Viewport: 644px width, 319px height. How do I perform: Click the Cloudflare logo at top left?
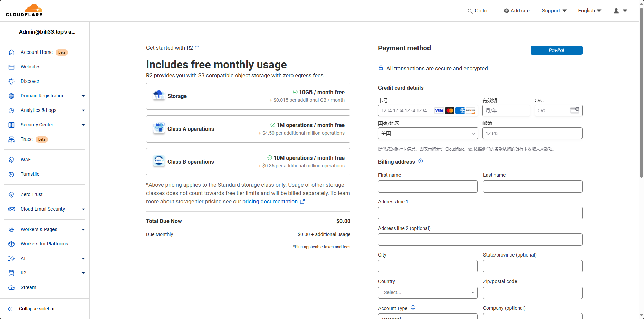pos(24,10)
